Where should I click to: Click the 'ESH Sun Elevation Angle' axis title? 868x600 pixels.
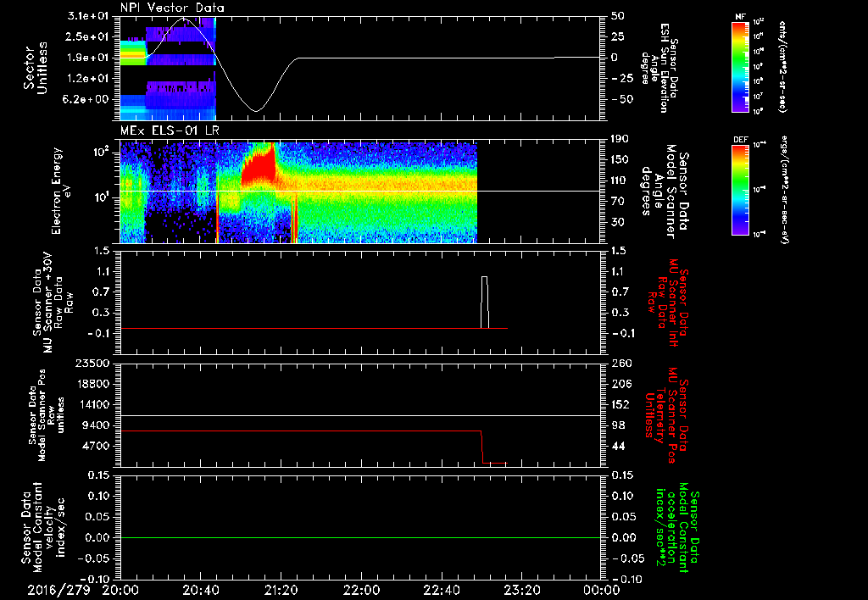tap(659, 68)
